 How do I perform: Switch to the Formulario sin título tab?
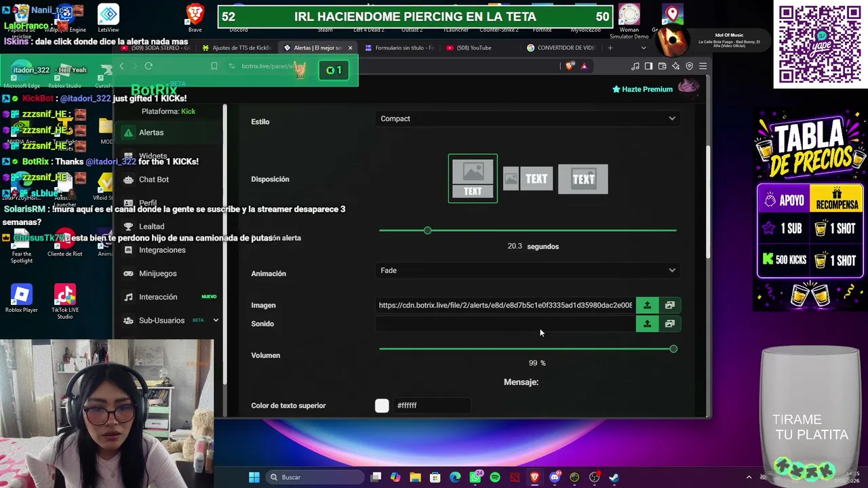pyautogui.click(x=399, y=48)
